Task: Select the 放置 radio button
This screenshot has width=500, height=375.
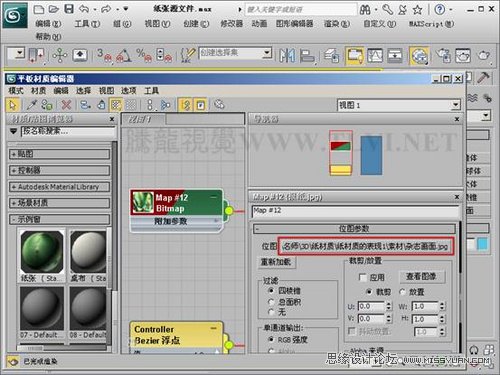Action: tap(402, 292)
